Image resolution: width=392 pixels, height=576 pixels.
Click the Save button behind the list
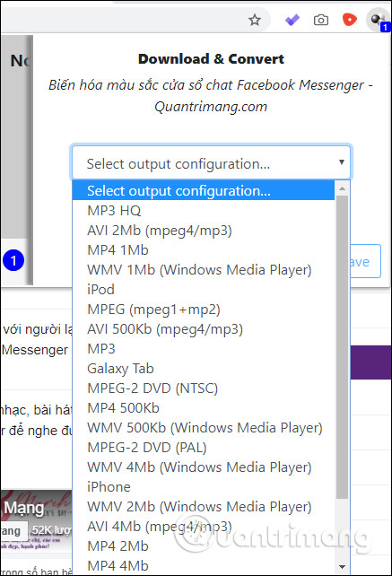(x=366, y=261)
